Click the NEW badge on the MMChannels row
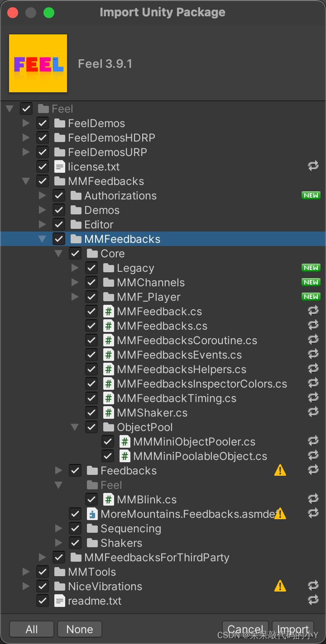Image resolution: width=326 pixels, height=644 pixels. point(311,282)
